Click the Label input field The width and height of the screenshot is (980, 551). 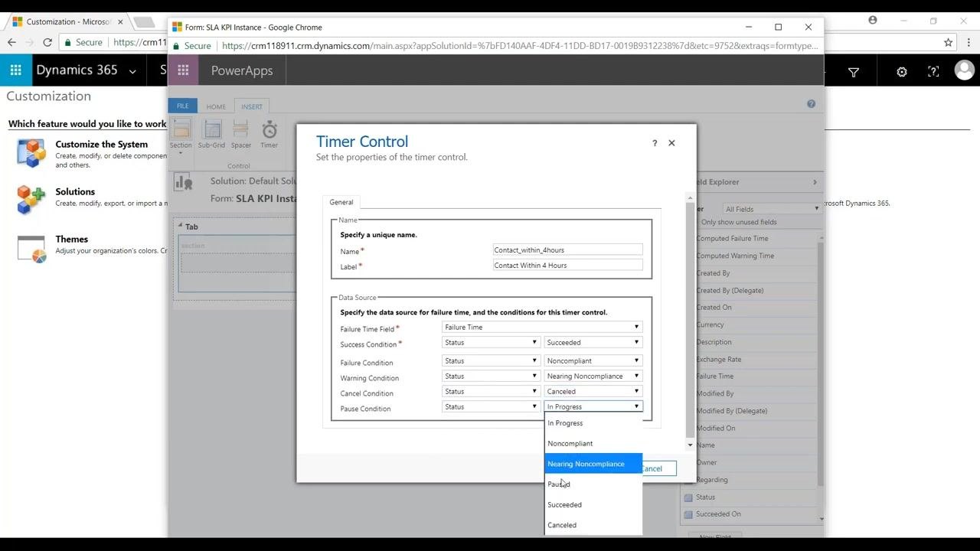tap(568, 265)
